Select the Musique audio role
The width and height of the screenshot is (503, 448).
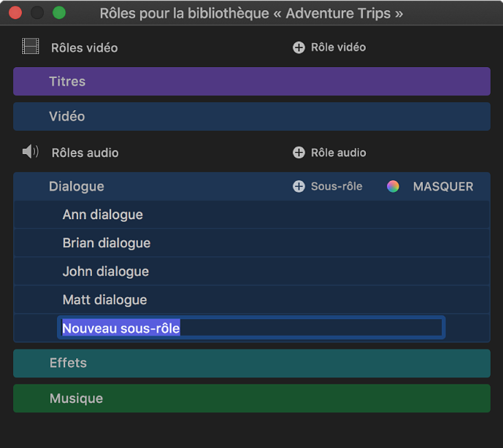251,399
